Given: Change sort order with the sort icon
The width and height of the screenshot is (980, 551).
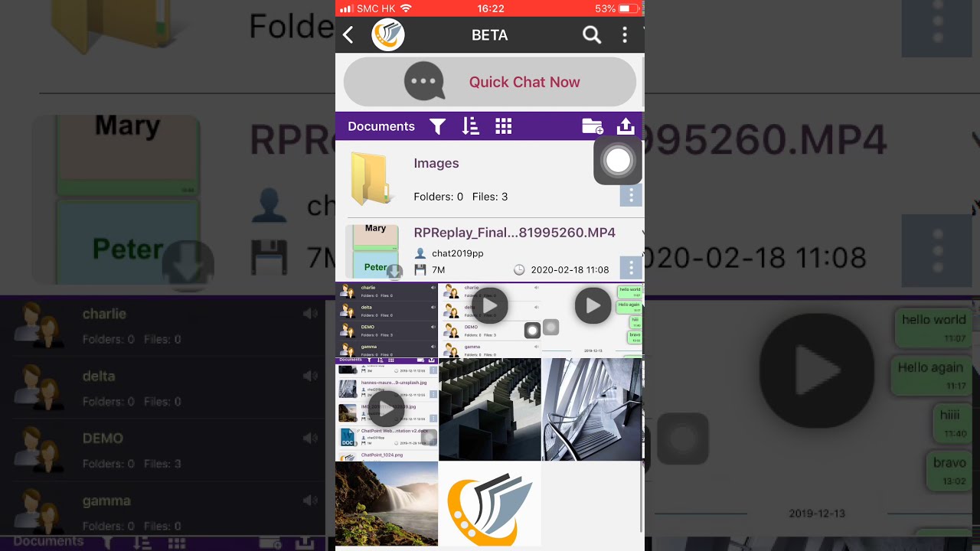Looking at the screenshot, I should [x=470, y=127].
